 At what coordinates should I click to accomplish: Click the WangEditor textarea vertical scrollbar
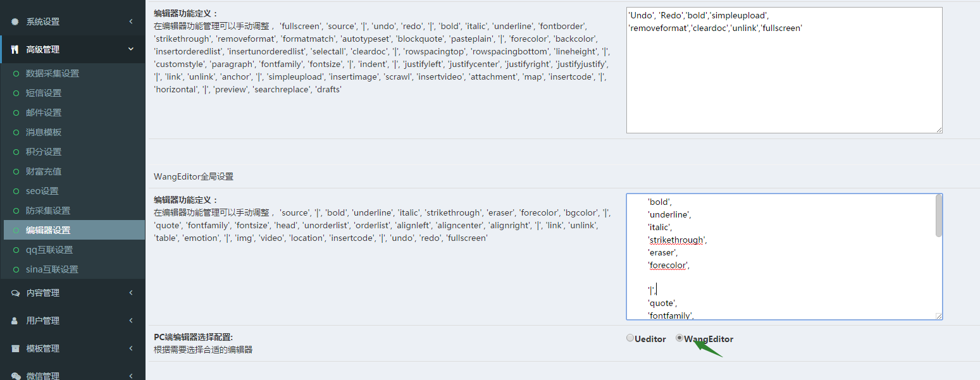point(938,216)
